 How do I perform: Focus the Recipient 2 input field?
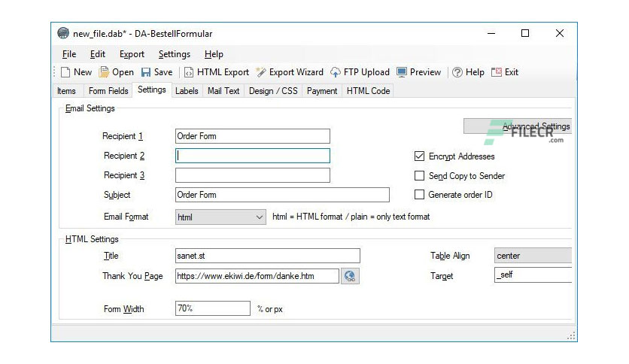[x=253, y=156]
